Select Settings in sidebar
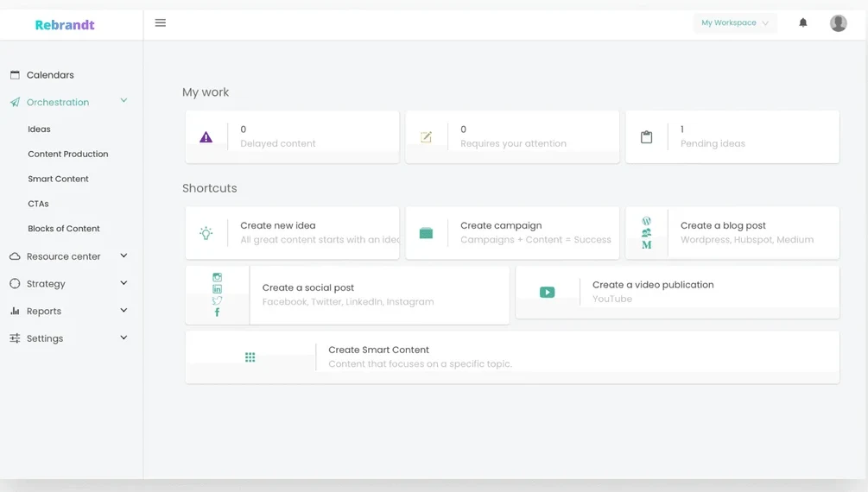The width and height of the screenshot is (868, 492). click(x=45, y=338)
